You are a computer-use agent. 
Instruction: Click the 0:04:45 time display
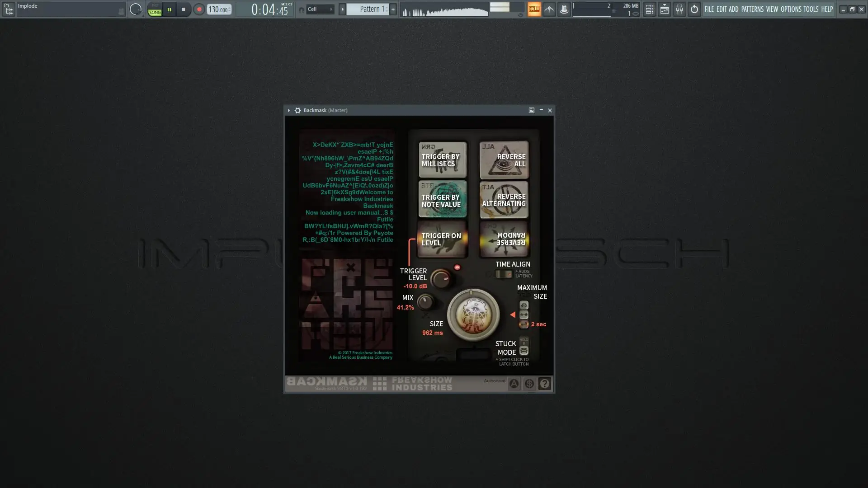269,9
